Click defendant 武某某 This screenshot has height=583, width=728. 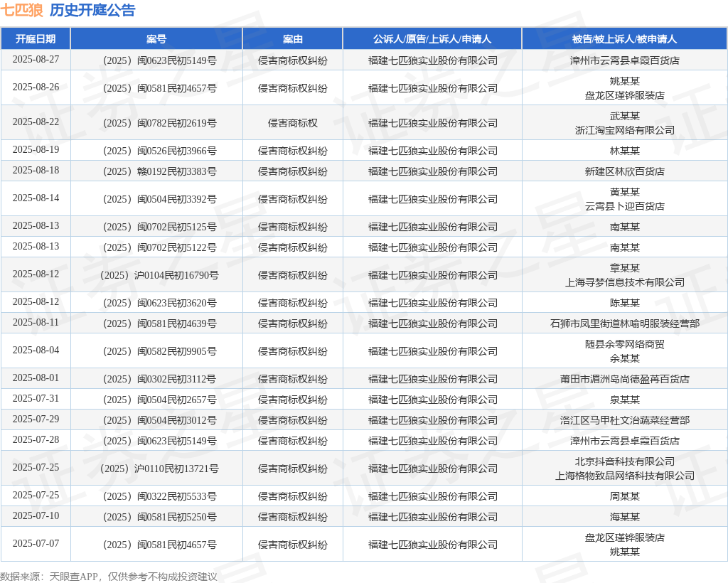click(624, 116)
